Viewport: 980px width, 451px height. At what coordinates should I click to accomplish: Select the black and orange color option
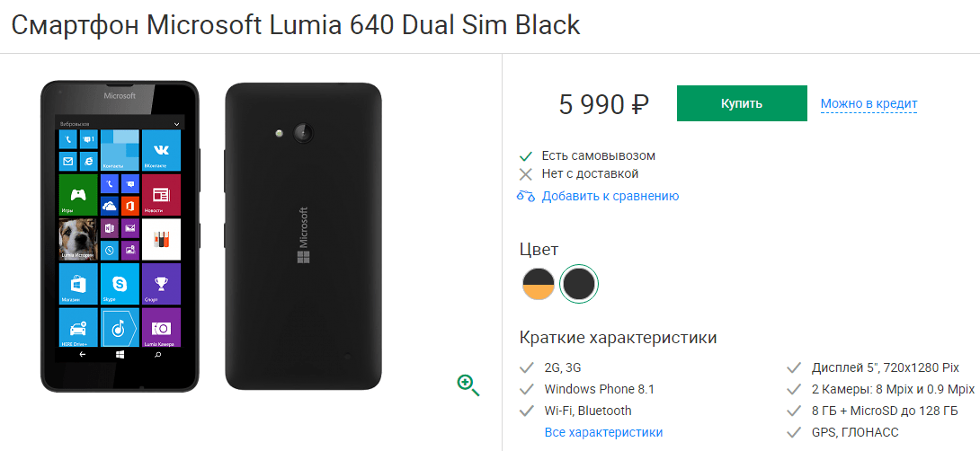pos(539,284)
